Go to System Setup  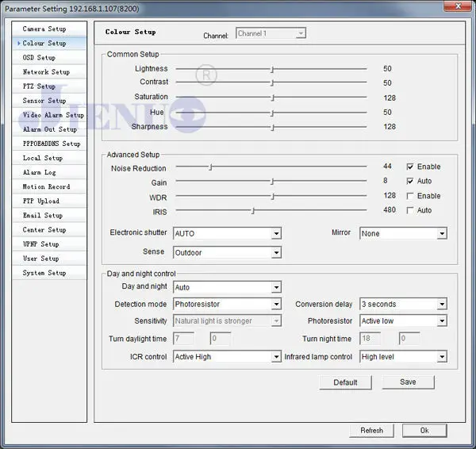click(49, 273)
